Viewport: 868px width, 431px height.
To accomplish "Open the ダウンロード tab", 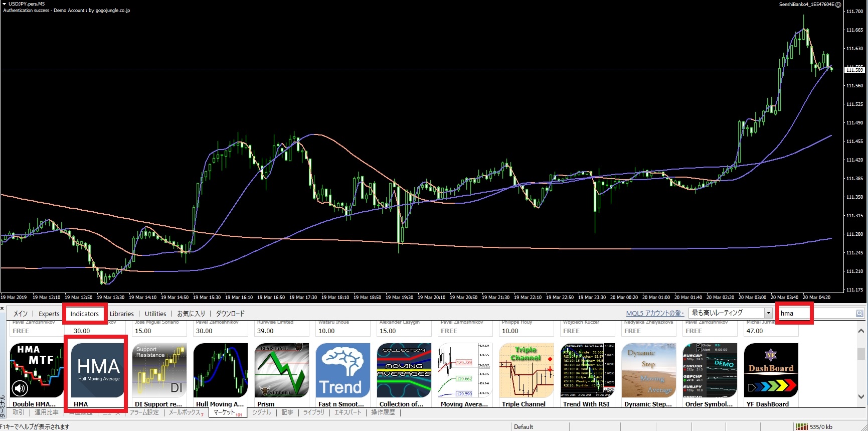I will tap(230, 314).
